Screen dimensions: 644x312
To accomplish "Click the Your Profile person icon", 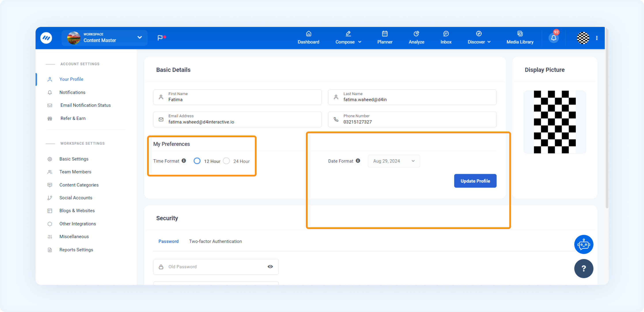I will pos(50,79).
